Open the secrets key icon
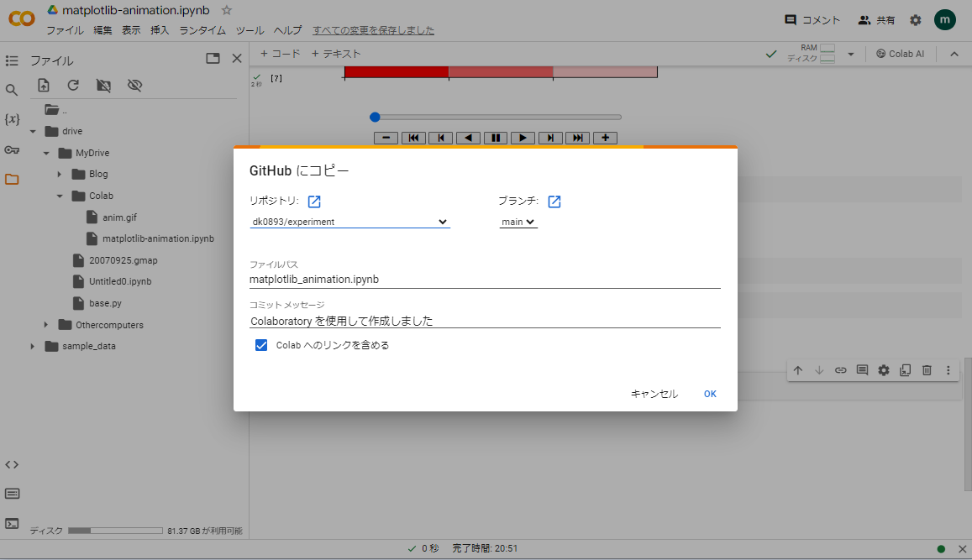Image resolution: width=972 pixels, height=560 pixels. [x=12, y=150]
